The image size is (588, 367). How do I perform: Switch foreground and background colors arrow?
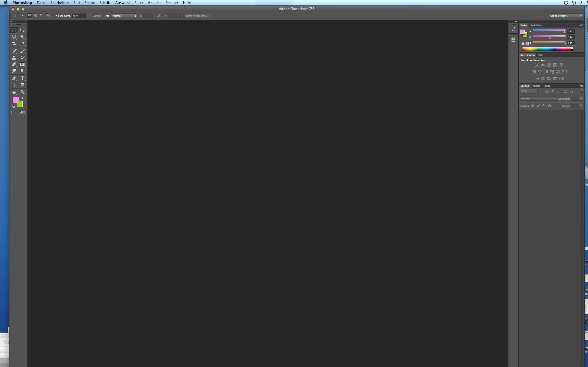coord(22,98)
